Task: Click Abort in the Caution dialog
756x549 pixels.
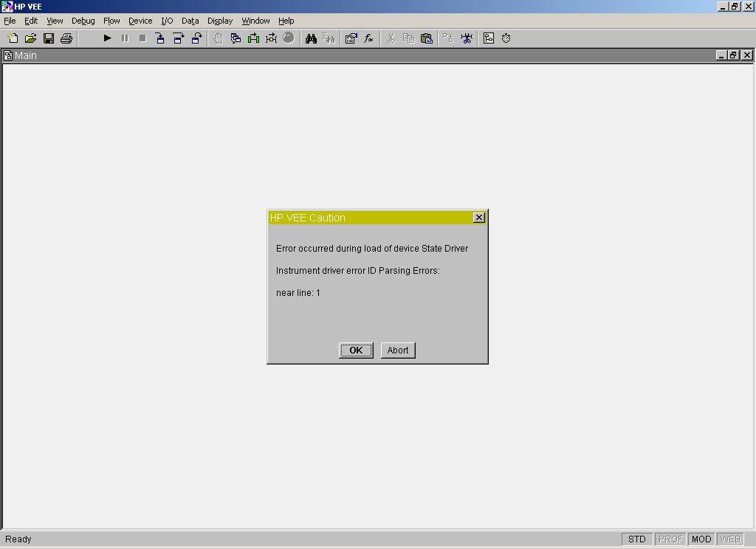Action: pos(398,351)
